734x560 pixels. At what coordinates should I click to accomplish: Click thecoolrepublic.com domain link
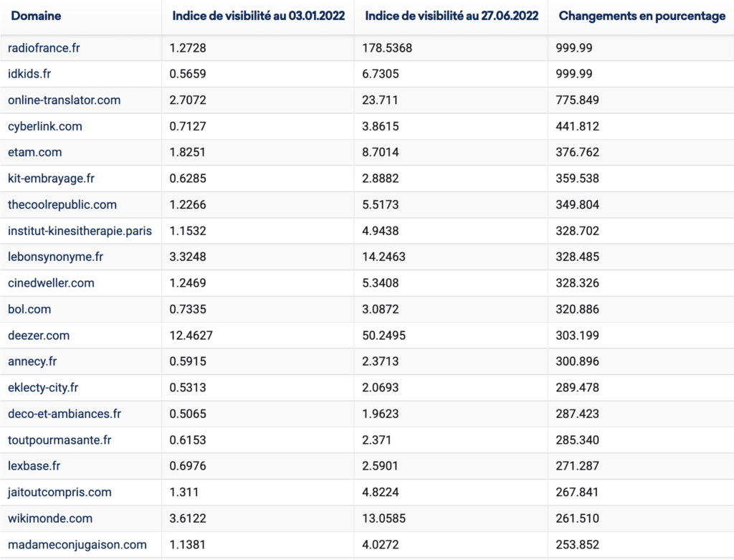coord(62,204)
